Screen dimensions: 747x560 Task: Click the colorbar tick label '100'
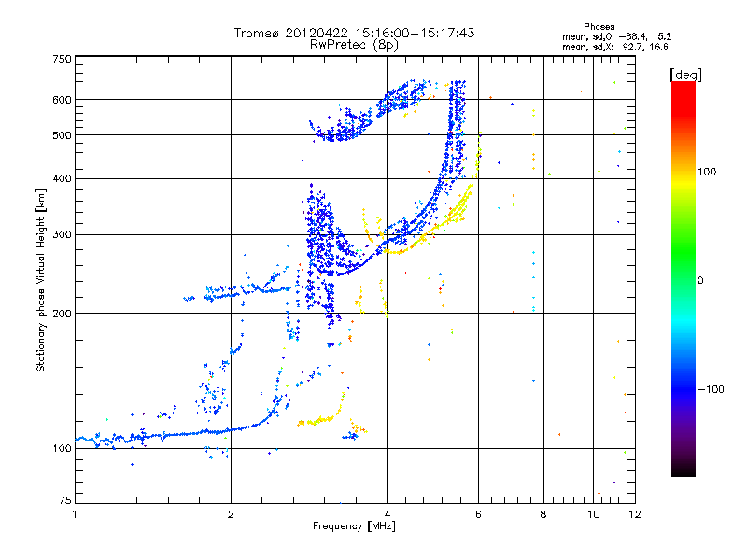707,172
